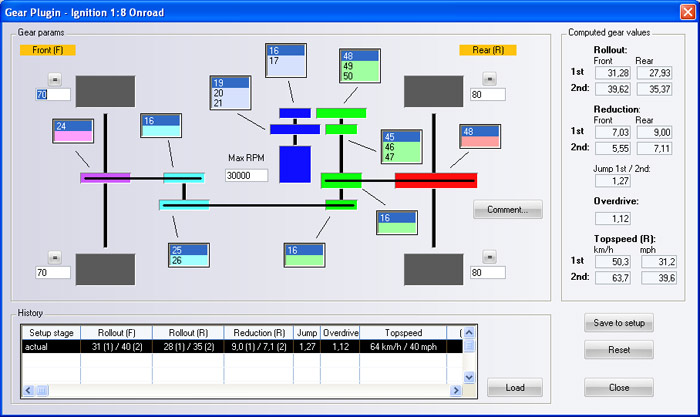Select 25 in the cyan gear list
The height and width of the screenshot is (417, 700).
coord(189,250)
